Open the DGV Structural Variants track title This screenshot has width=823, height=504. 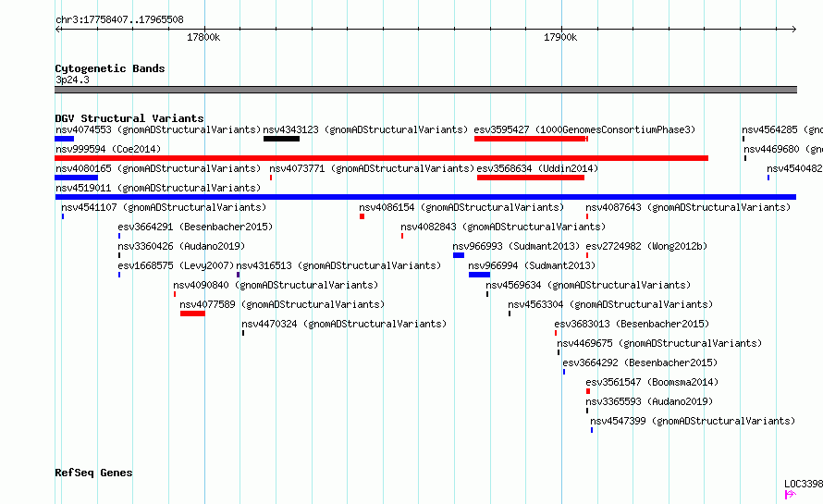point(129,118)
